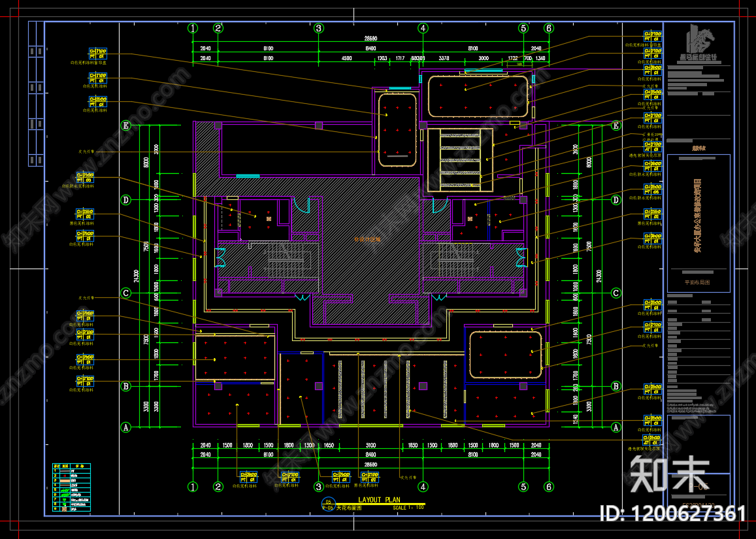
Task: Click the '天花布置图' drawing title
Action: (348, 508)
